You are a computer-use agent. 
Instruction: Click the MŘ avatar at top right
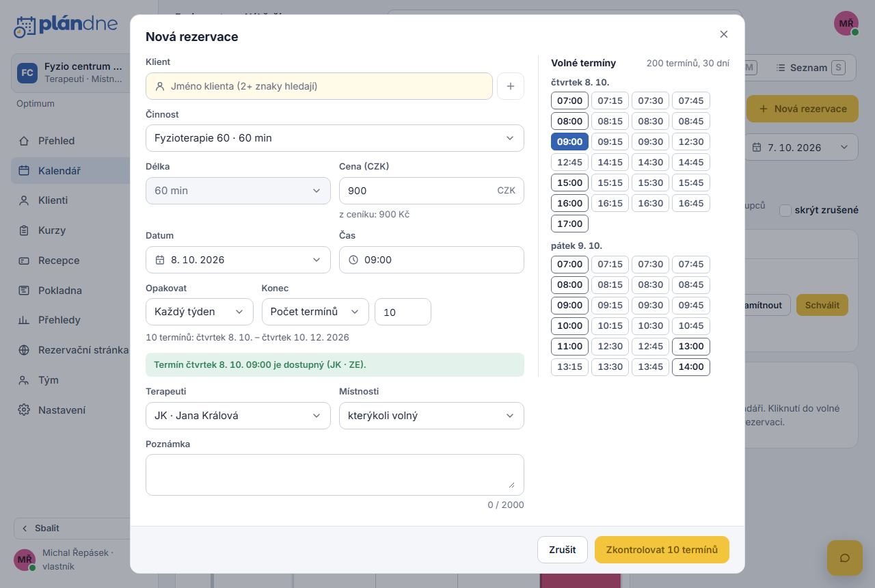[846, 23]
